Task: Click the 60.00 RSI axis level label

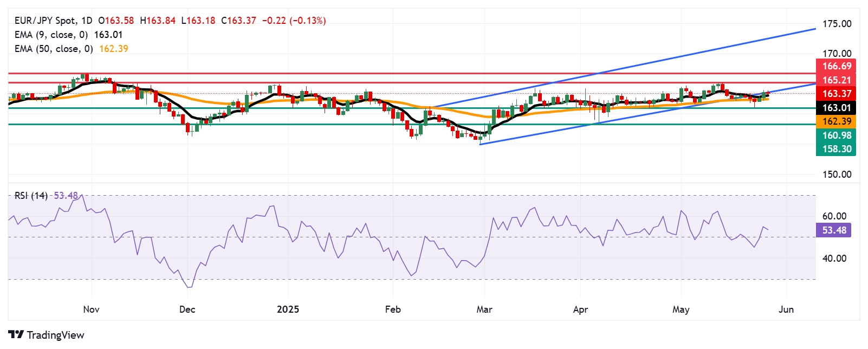Action: pyautogui.click(x=834, y=216)
